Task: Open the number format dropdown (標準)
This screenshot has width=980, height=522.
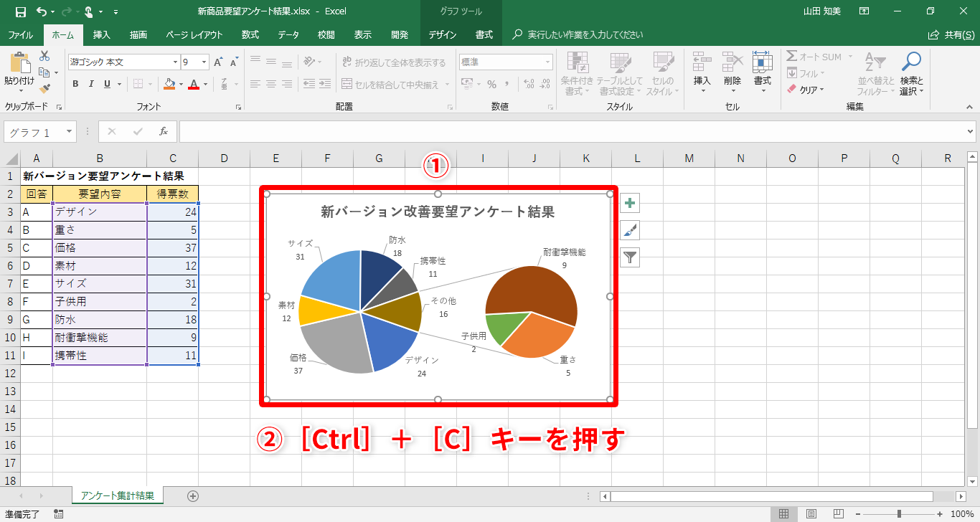Action: pos(548,62)
